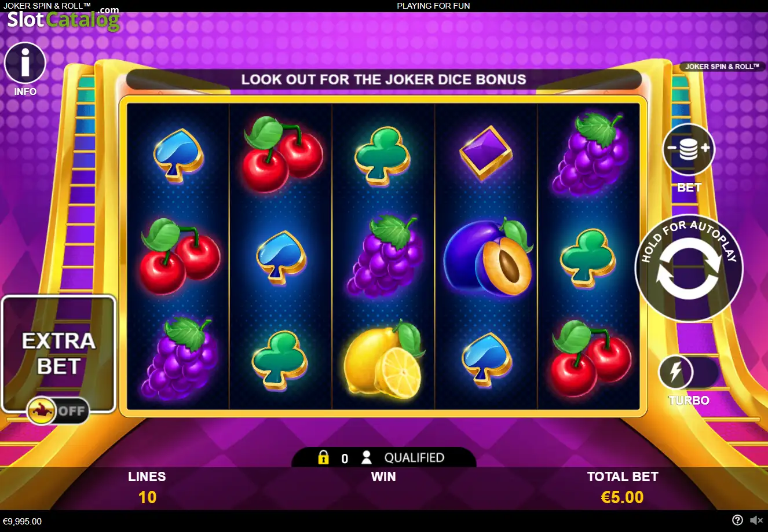Click the plum symbol on the fourth reel
768x532 pixels.
point(488,258)
